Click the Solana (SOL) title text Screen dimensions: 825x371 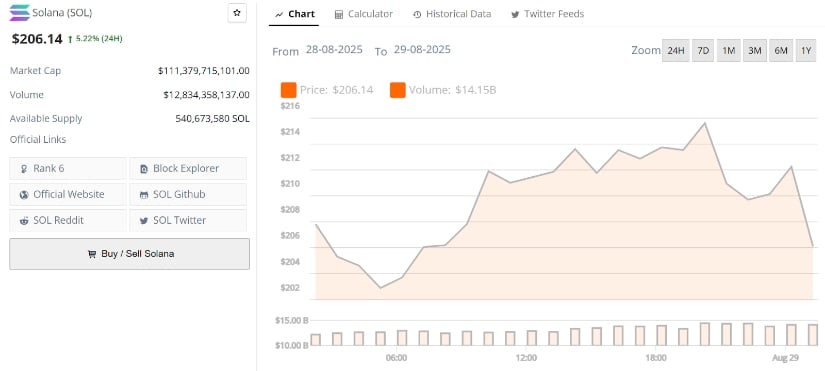(x=62, y=13)
